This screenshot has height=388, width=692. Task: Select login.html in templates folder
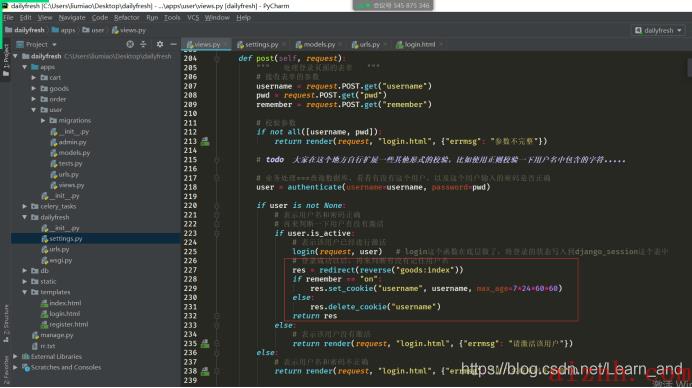pyautogui.click(x=60, y=314)
